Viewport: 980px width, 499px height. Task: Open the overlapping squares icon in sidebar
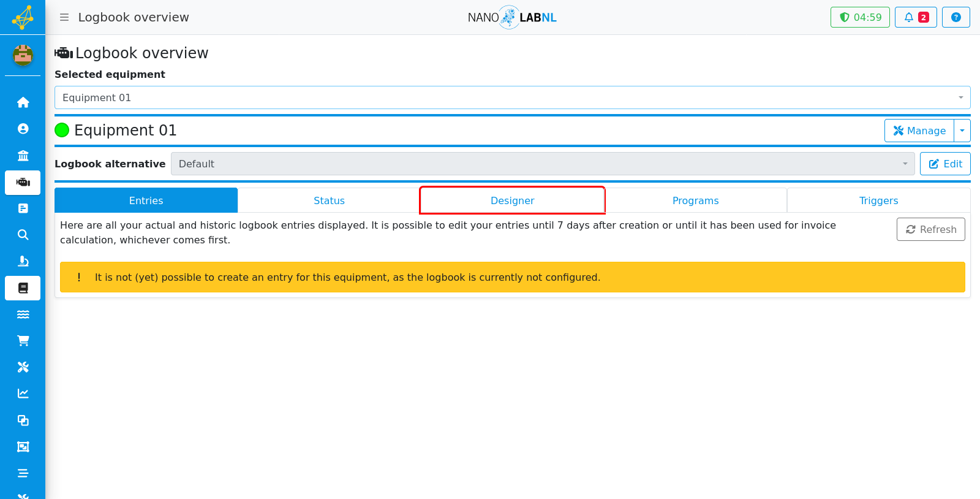pos(23,421)
